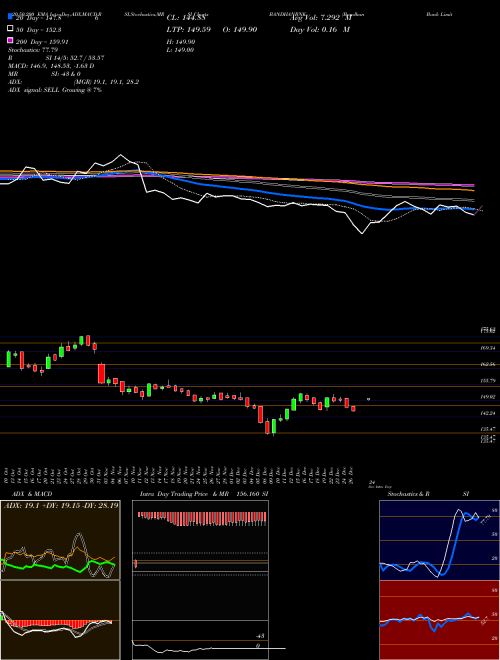Click the blue 20 Day legend swatch
The width and height of the screenshot is (500, 660).
tap(11, 17)
